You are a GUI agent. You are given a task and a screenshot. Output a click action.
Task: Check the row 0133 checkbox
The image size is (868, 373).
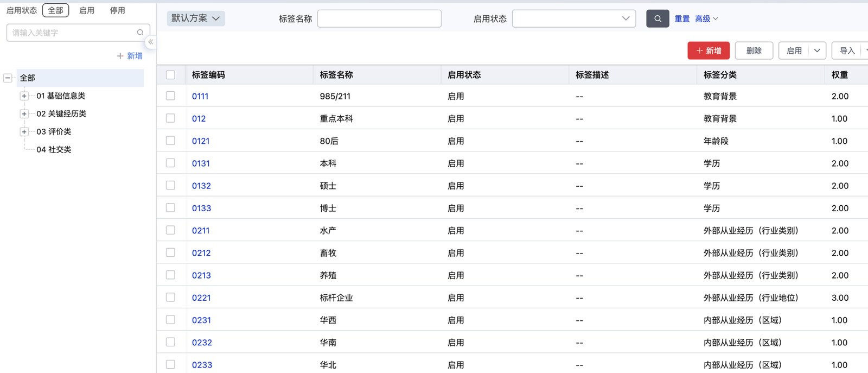point(170,208)
